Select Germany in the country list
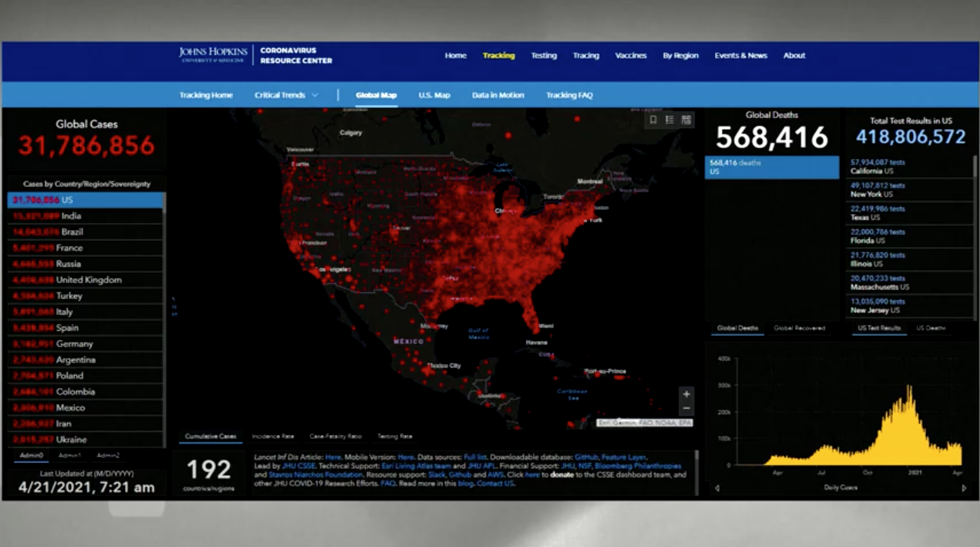 pyautogui.click(x=86, y=343)
